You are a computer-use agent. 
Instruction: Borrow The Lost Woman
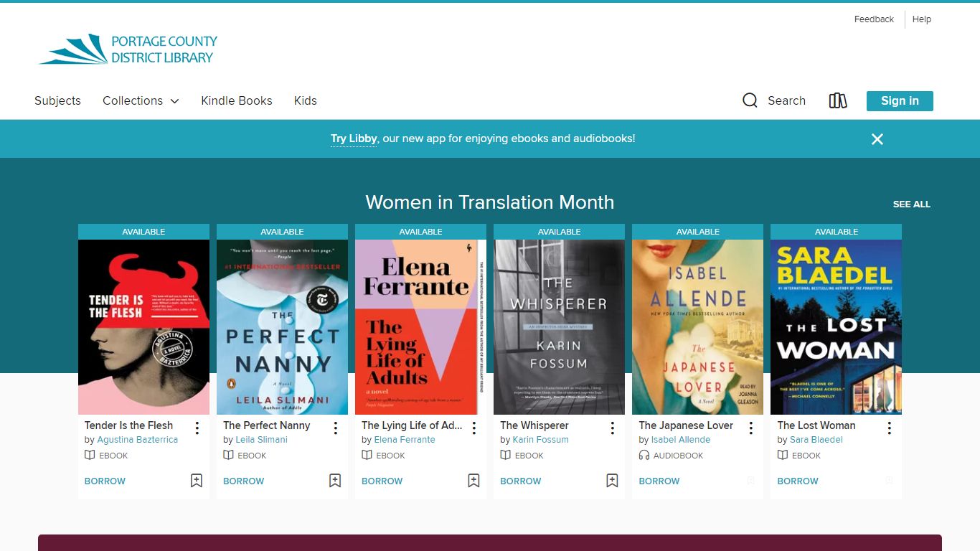(797, 481)
